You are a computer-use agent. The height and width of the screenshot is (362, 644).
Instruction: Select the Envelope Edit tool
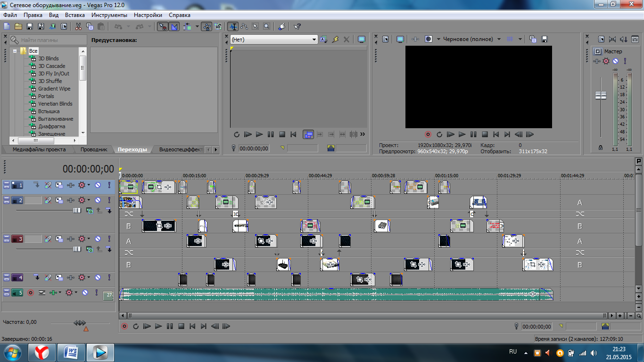(244, 26)
